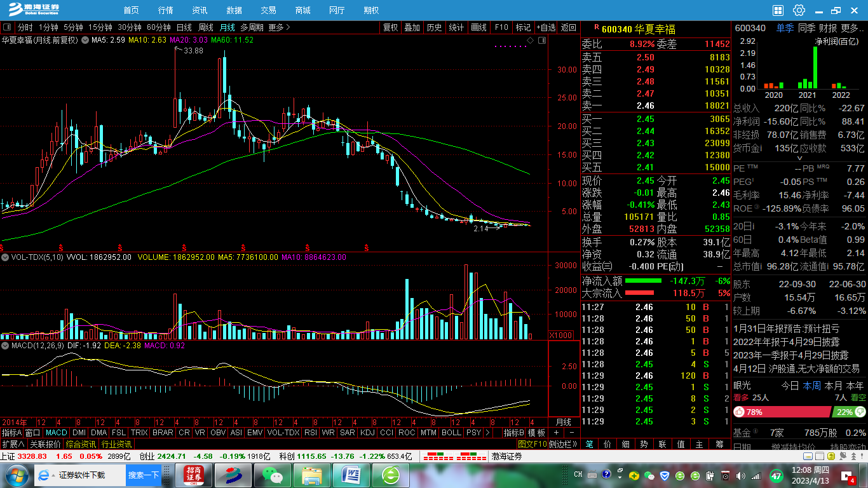
Task: Expand 更多 period options
Action: (279, 27)
